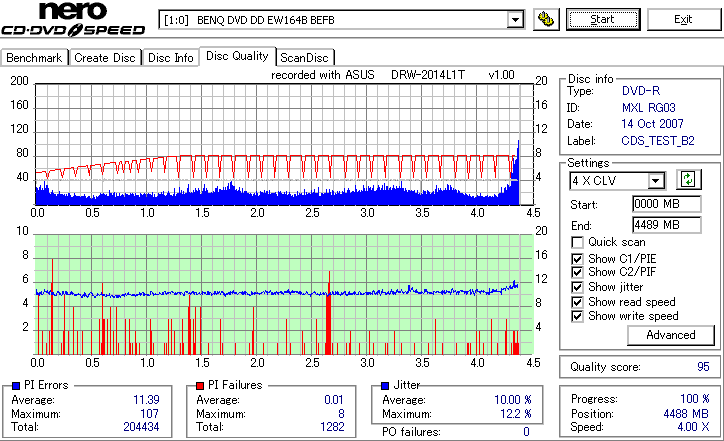This screenshot has height=441, width=724.
Task: Click the Exit button
Action: [x=683, y=19]
